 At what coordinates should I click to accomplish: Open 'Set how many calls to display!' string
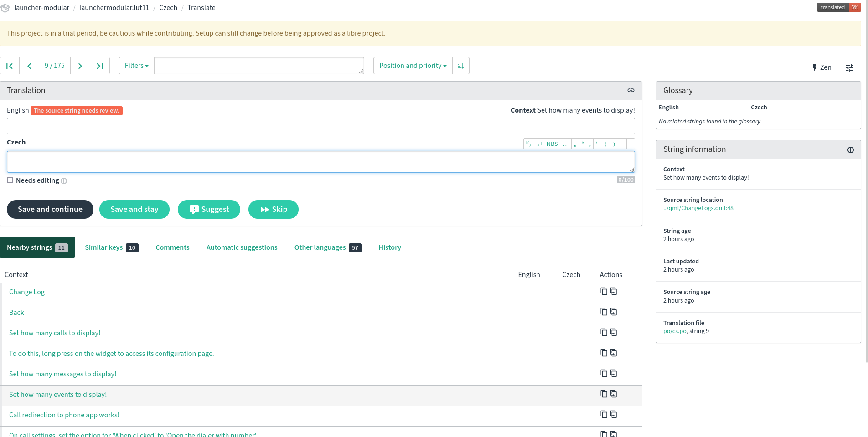pyautogui.click(x=55, y=333)
